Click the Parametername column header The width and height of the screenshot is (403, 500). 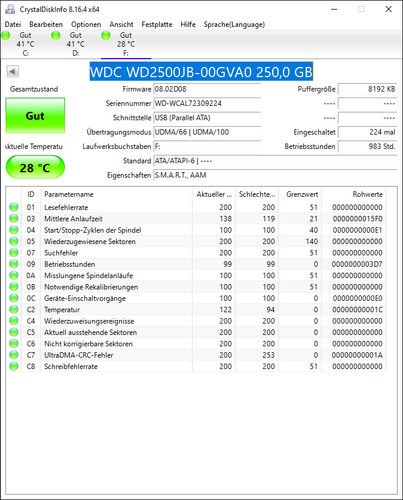[116, 194]
